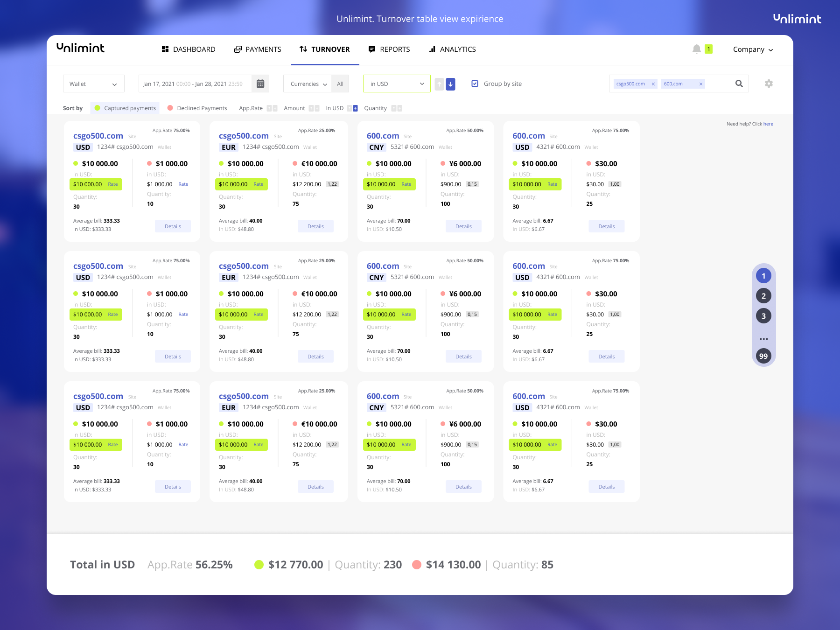The height and width of the screenshot is (630, 840).
Task: Go to page 2 in pagination
Action: [763, 296]
